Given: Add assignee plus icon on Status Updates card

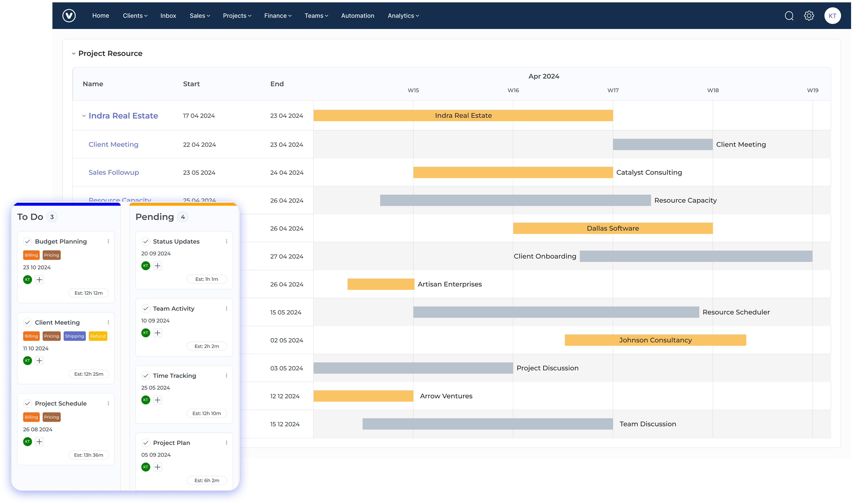Looking at the screenshot, I should pyautogui.click(x=158, y=266).
